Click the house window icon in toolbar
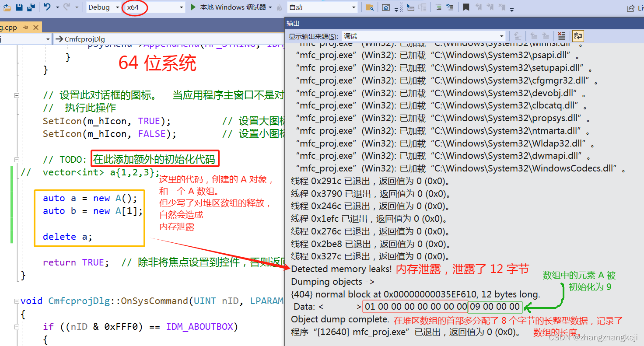 click(x=385, y=7)
